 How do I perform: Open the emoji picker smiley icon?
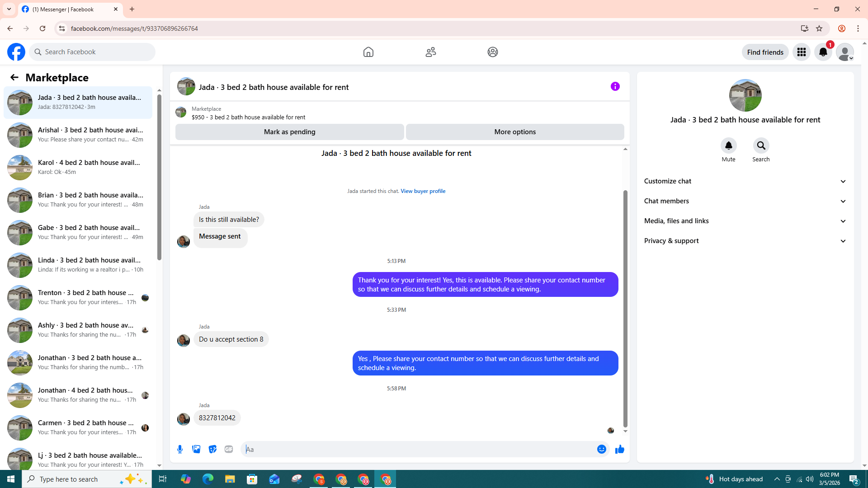601,449
